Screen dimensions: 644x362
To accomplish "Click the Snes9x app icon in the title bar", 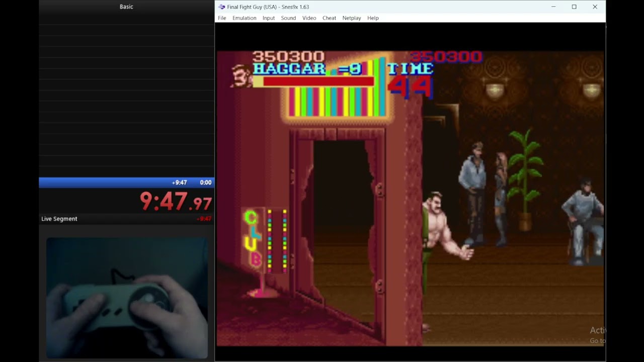I will coord(221,7).
